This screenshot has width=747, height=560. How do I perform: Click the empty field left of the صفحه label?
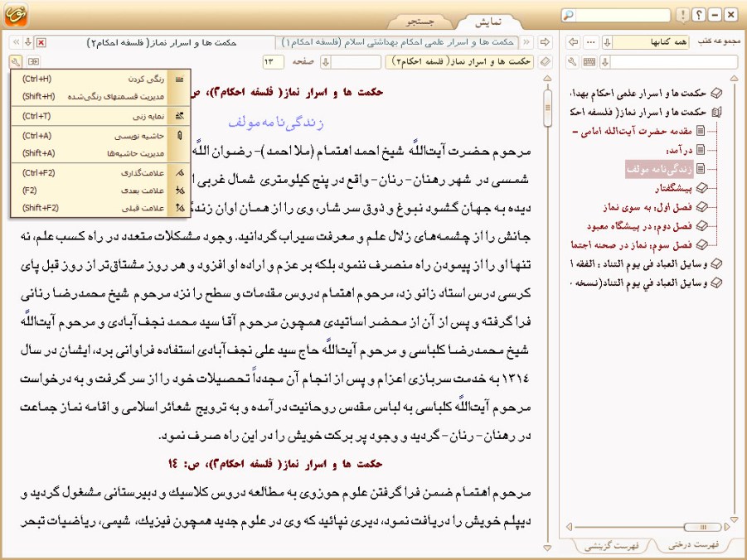(x=356, y=62)
